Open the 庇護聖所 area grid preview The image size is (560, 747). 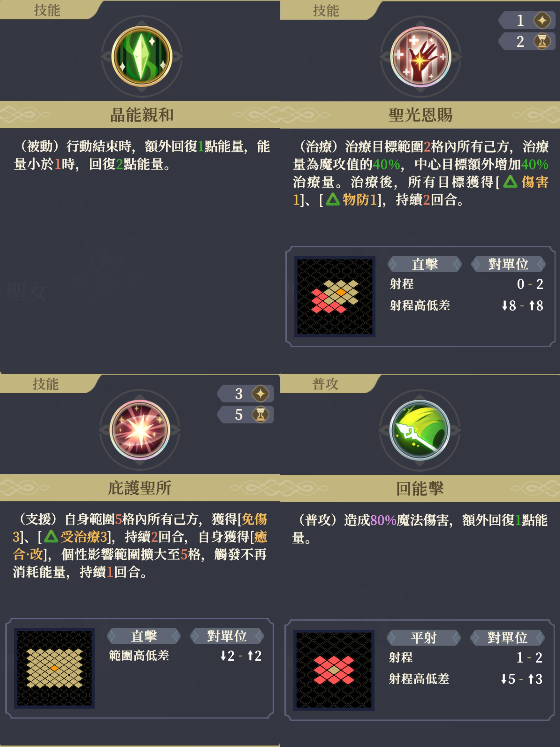point(54,668)
